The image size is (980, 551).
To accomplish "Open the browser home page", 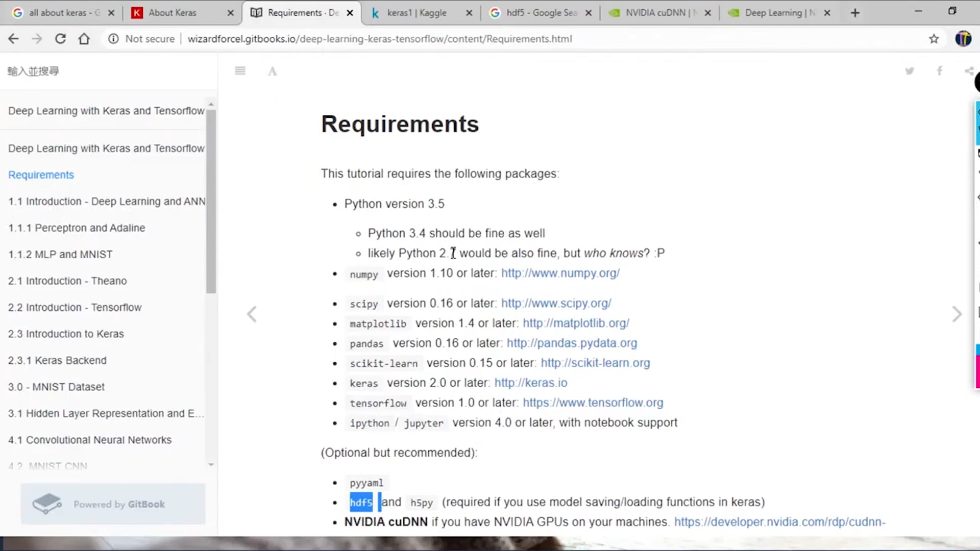I will 84,39.
